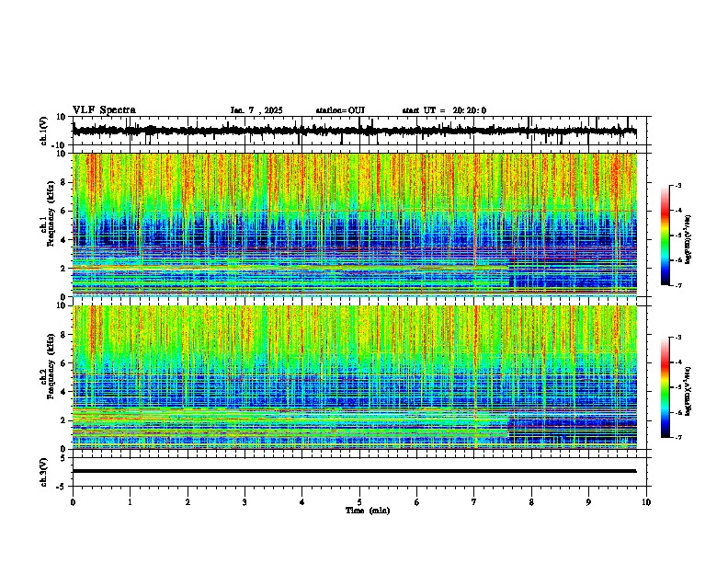Click the "10" label ending the time axis
This screenshot has height=563, width=728.
[x=646, y=502]
